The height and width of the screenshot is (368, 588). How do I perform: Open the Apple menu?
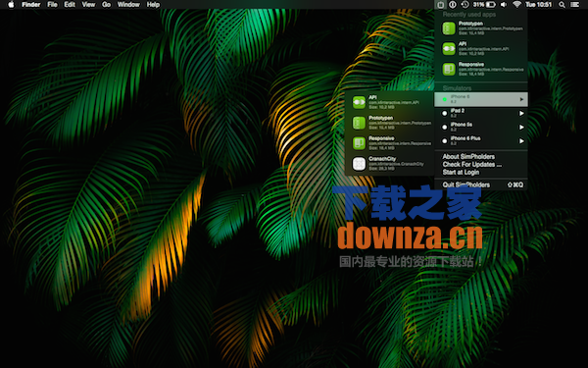pos(11,5)
